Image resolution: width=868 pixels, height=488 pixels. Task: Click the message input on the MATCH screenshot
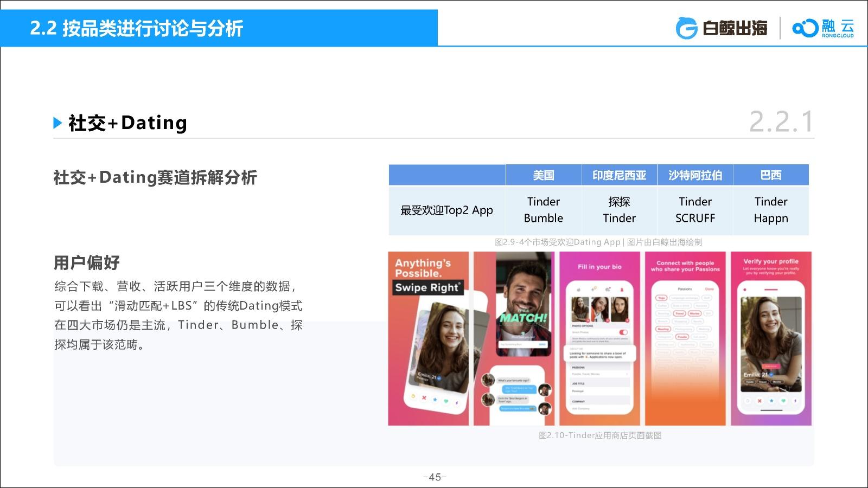point(524,344)
